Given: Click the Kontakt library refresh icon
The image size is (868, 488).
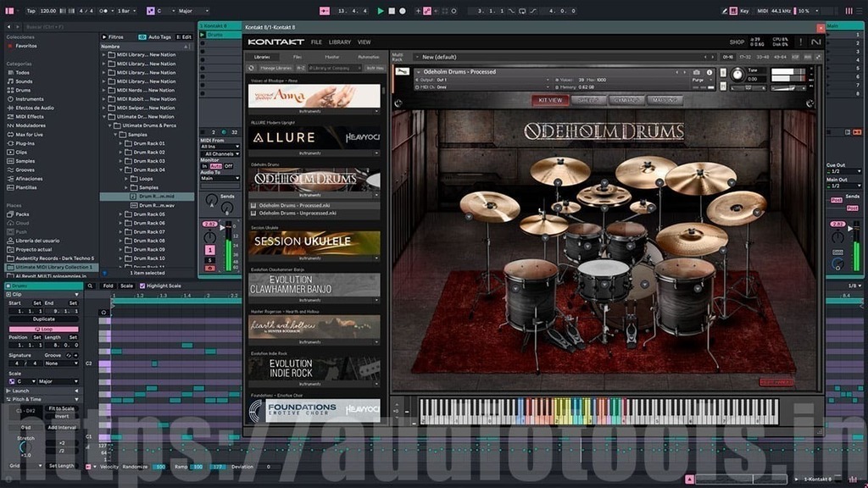Looking at the screenshot, I should (251, 68).
